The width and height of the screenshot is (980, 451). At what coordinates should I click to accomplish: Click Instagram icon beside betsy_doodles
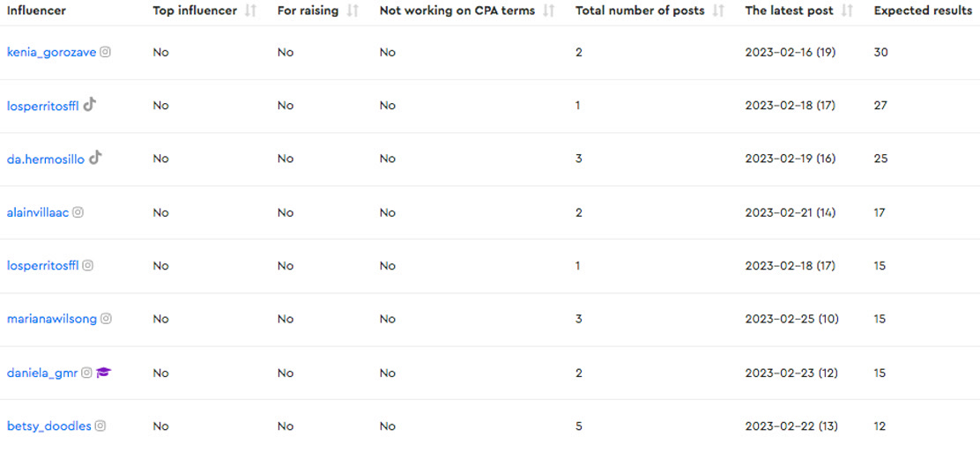[100, 426]
